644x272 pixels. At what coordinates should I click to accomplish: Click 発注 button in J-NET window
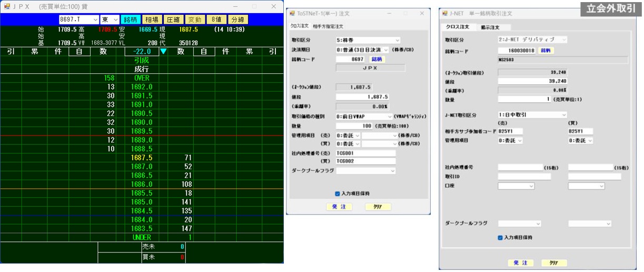[520, 263]
